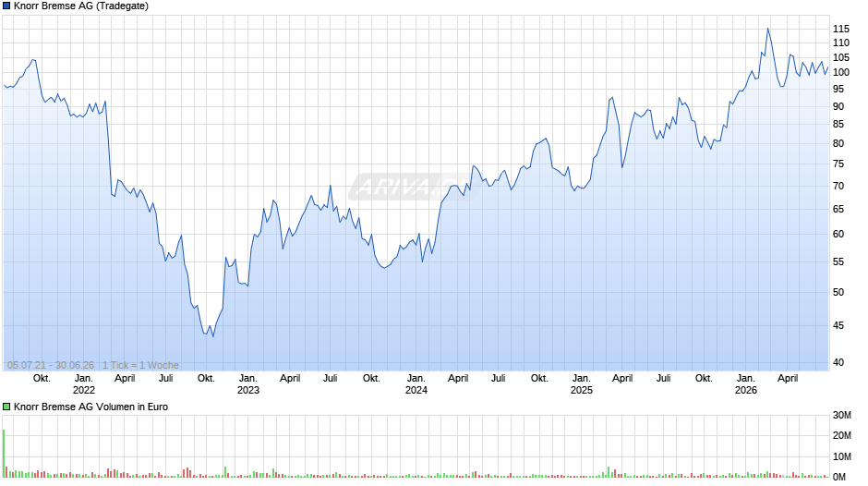Viewport: 868px width, 486px height.
Task: Click the 0M volume axis label
Action: (839, 477)
